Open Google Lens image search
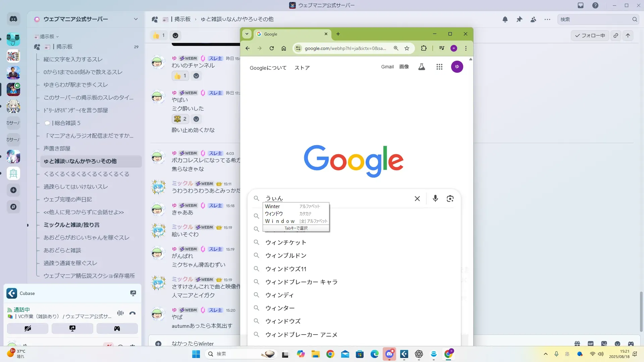Viewport: 644px width, 362px height. (450, 198)
